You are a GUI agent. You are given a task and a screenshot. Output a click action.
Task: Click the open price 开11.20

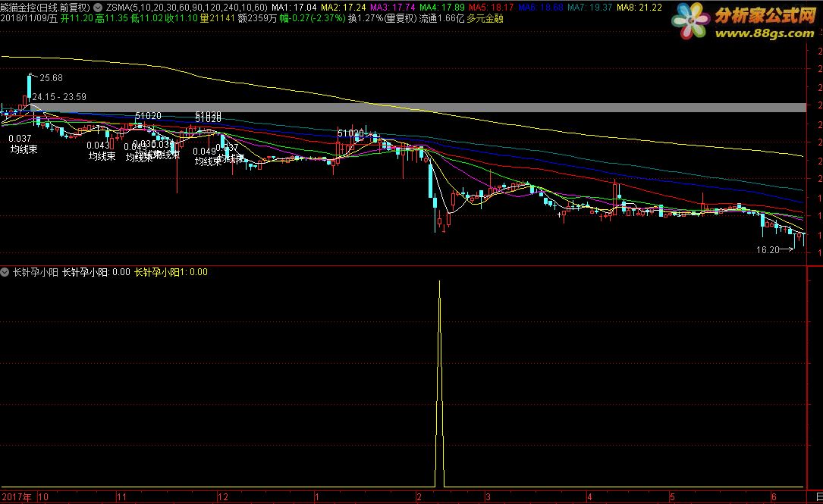click(x=77, y=18)
